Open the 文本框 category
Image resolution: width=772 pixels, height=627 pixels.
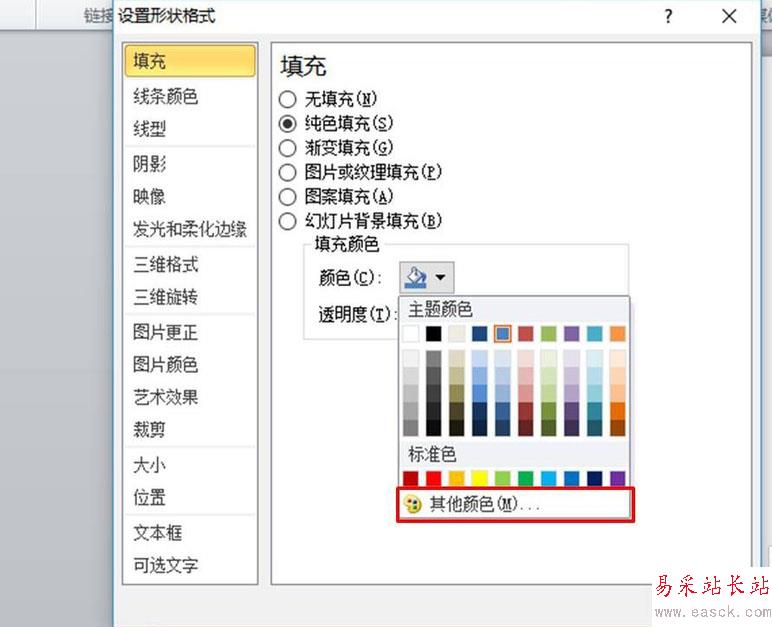[190, 532]
